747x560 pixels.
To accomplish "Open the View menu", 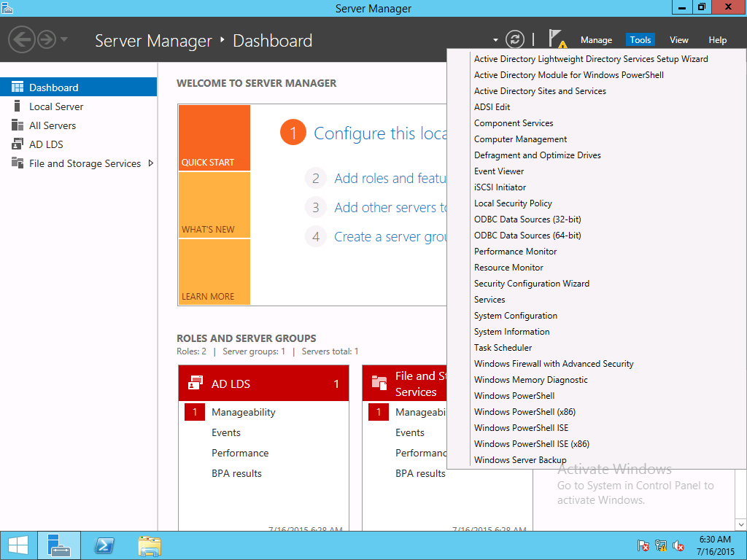I will click(x=679, y=40).
